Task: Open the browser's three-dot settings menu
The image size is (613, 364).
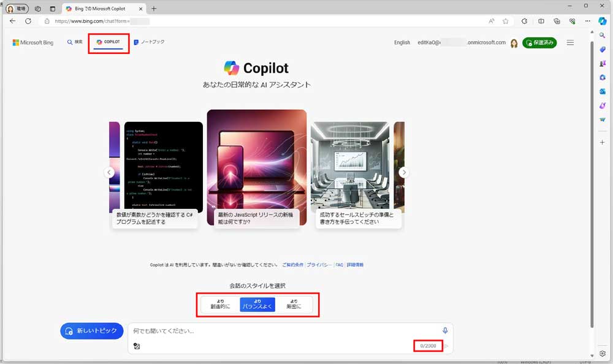Action: 587,21
